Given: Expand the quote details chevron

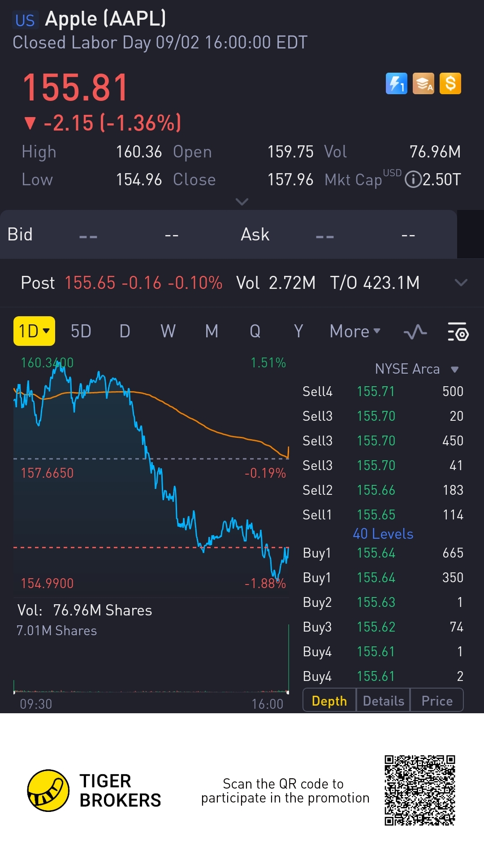Looking at the screenshot, I should (242, 202).
